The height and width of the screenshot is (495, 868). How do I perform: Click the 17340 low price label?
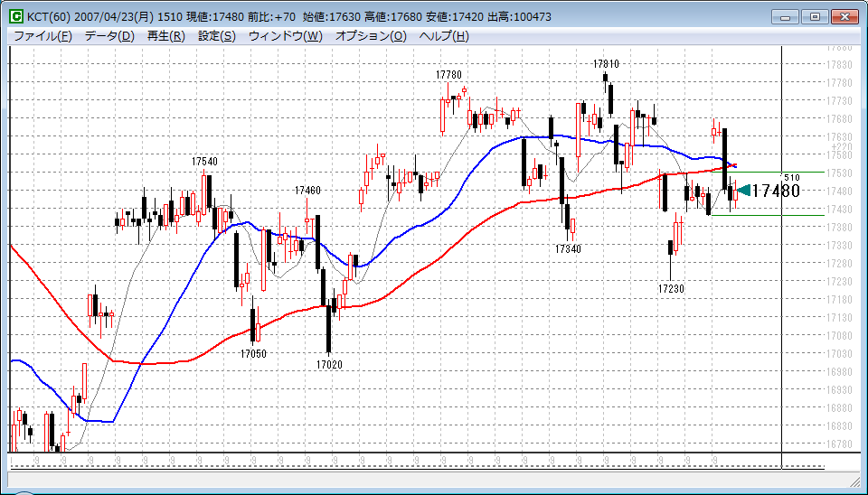click(x=568, y=248)
